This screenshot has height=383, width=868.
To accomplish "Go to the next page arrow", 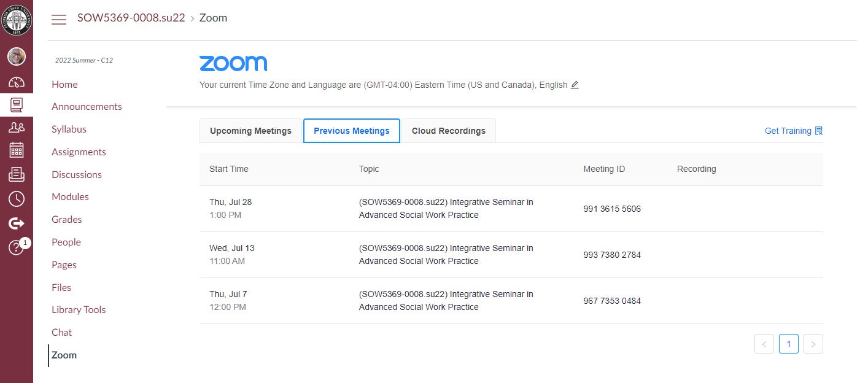I will pos(813,344).
